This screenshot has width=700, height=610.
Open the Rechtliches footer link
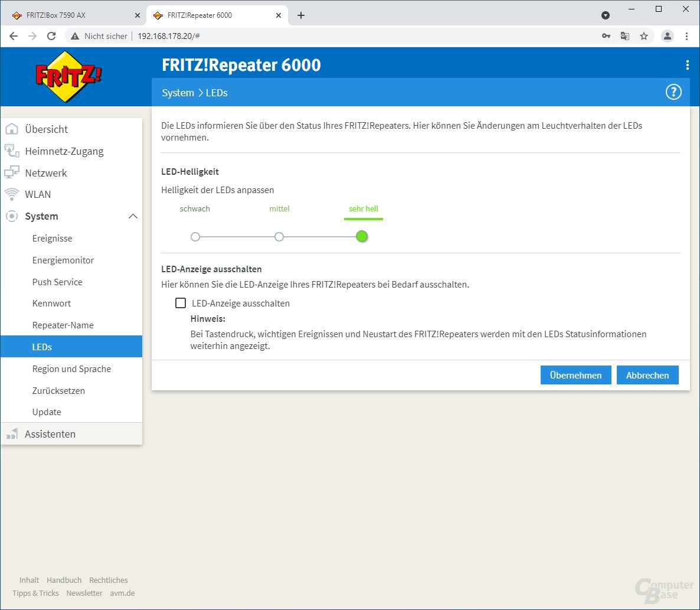pos(109,580)
